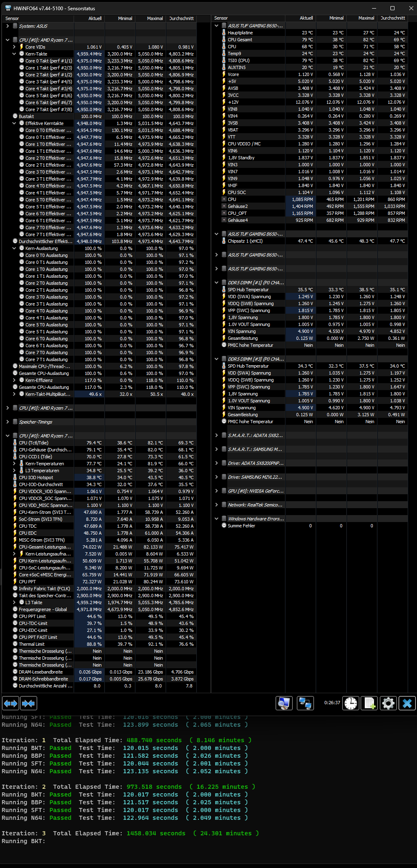Click fan icon of Gehäuse2 row

[224, 206]
